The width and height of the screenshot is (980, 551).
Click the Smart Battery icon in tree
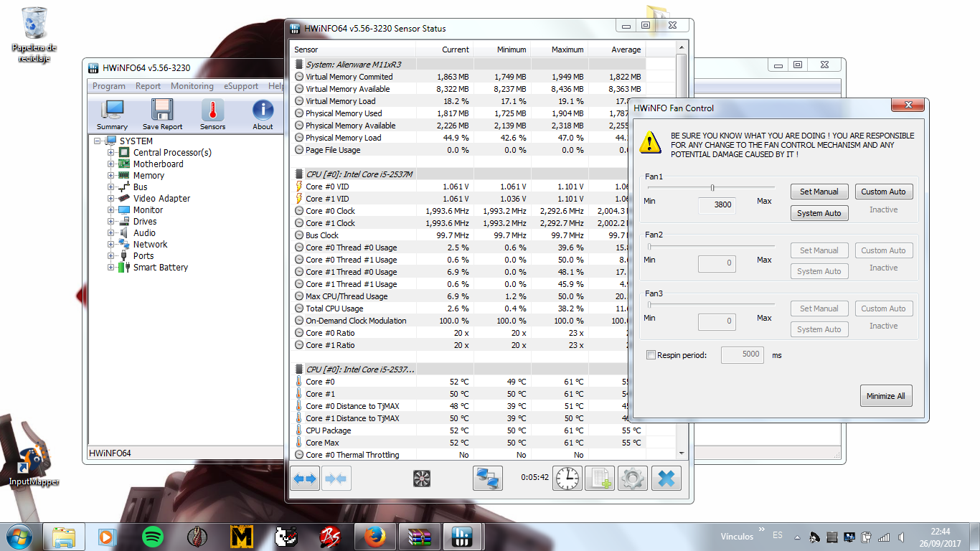click(125, 267)
